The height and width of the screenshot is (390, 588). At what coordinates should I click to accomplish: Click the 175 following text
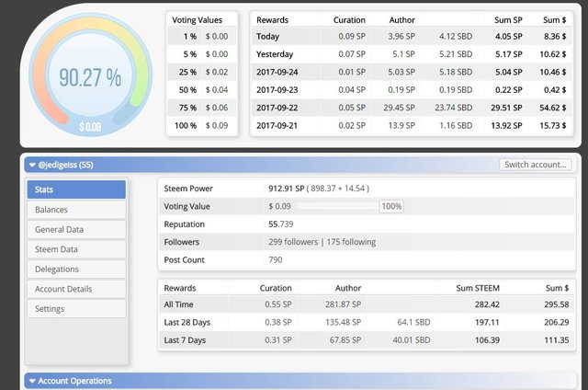[x=351, y=242]
